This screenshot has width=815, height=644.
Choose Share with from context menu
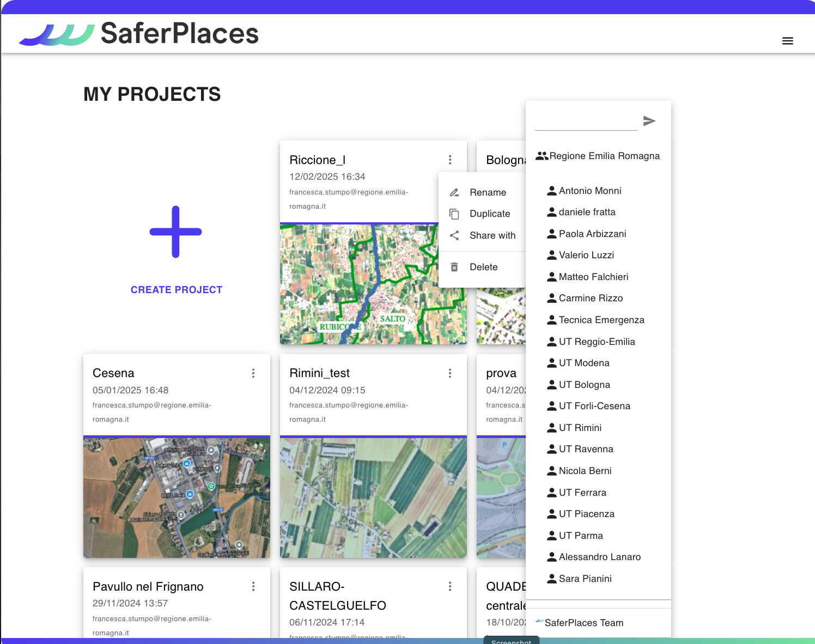[x=492, y=235]
